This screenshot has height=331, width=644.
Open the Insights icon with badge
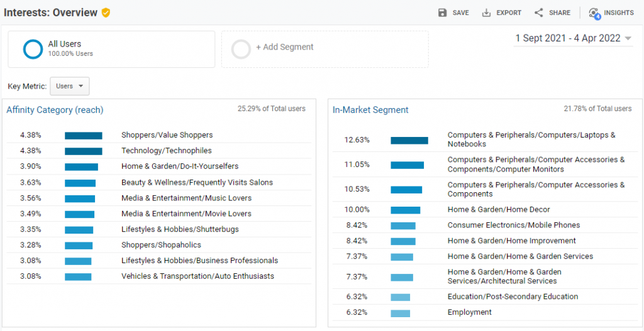click(x=594, y=13)
